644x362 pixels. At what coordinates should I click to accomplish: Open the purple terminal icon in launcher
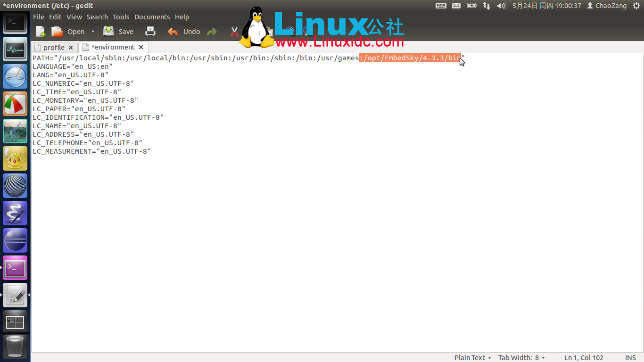15,268
